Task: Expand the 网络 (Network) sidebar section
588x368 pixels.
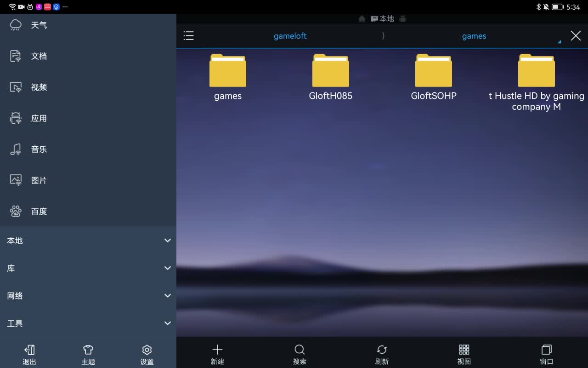Action: [x=167, y=295]
